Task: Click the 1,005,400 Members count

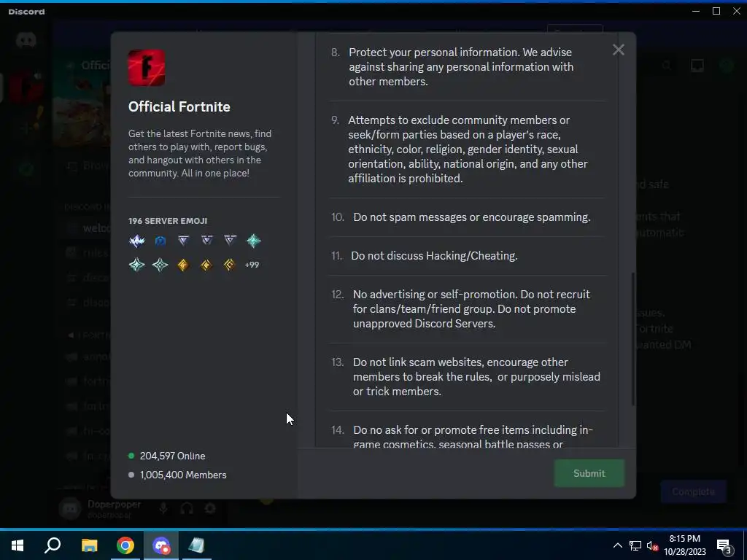Action: pos(183,475)
